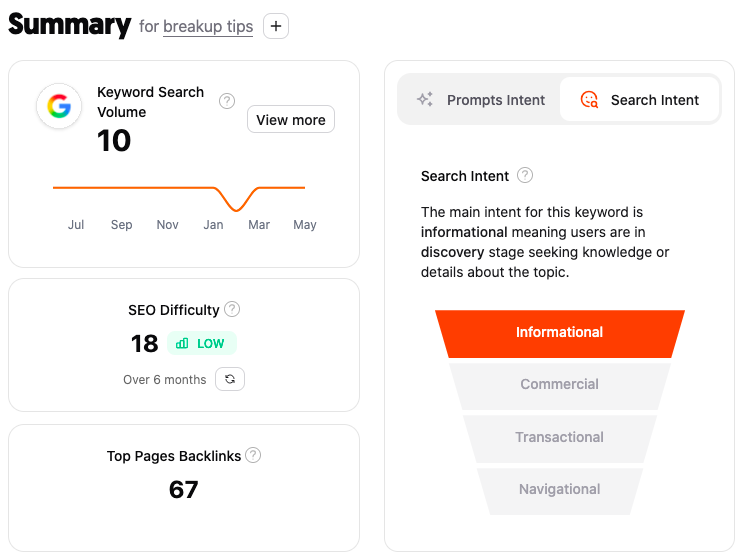Click the Mar label on chart axis
Screen dimensions: 742x560
259,224
